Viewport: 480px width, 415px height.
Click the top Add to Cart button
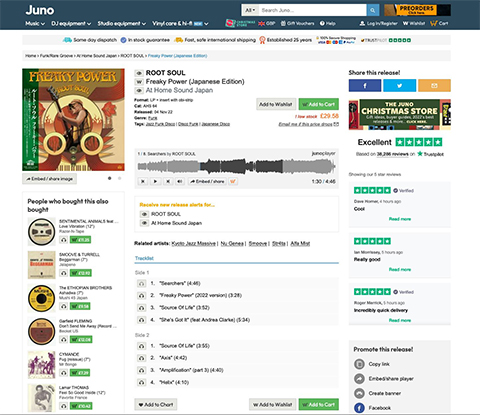tap(319, 104)
